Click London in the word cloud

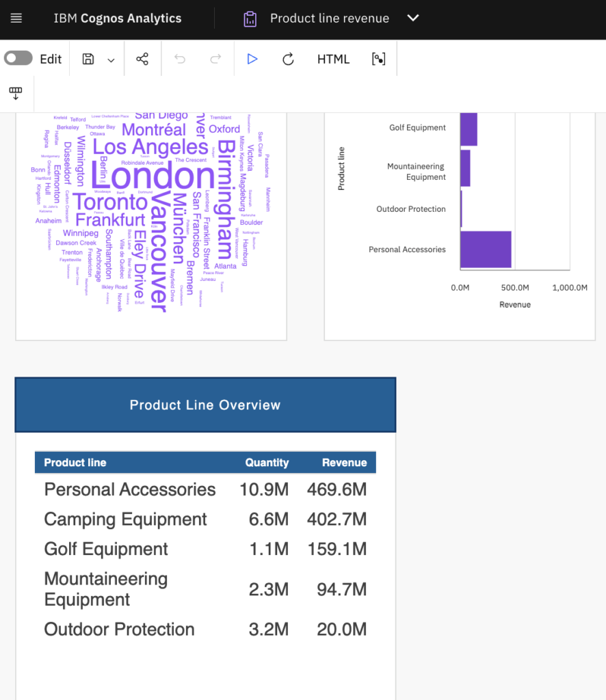click(x=153, y=177)
